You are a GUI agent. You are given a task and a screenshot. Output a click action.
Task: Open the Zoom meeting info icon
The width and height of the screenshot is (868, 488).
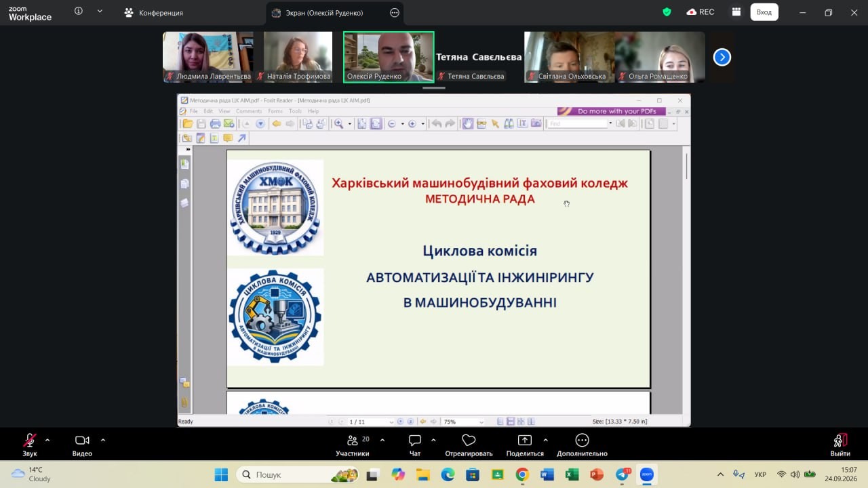[79, 12]
